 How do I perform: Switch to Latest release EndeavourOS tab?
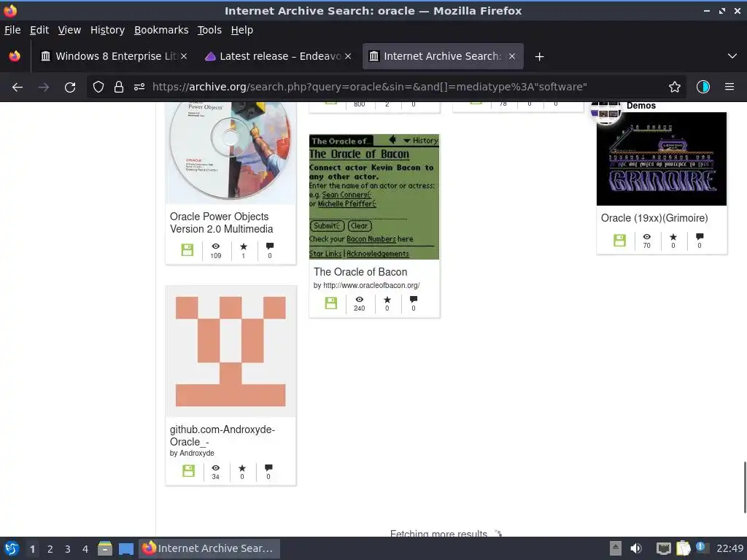278,56
